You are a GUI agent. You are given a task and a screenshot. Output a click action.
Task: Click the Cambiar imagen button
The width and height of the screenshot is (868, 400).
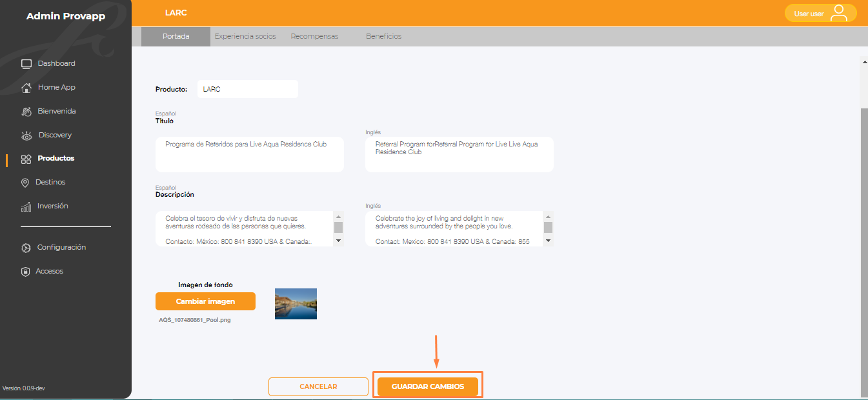tap(205, 301)
